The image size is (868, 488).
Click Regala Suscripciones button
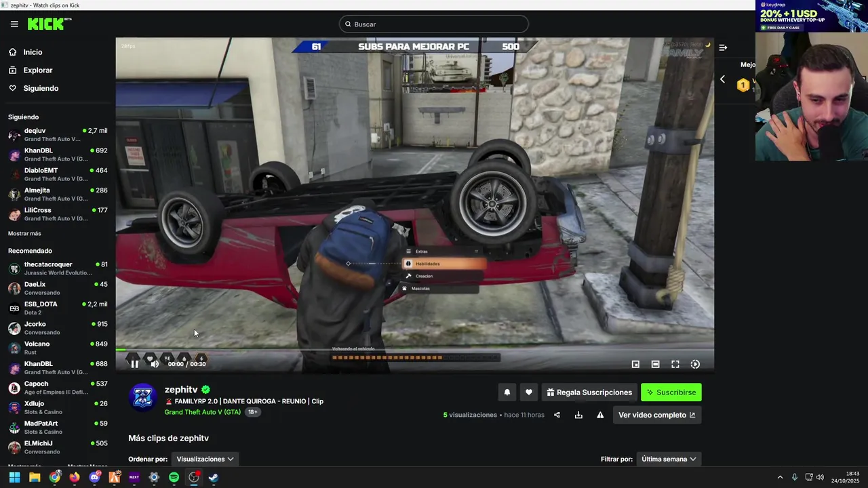590,392
